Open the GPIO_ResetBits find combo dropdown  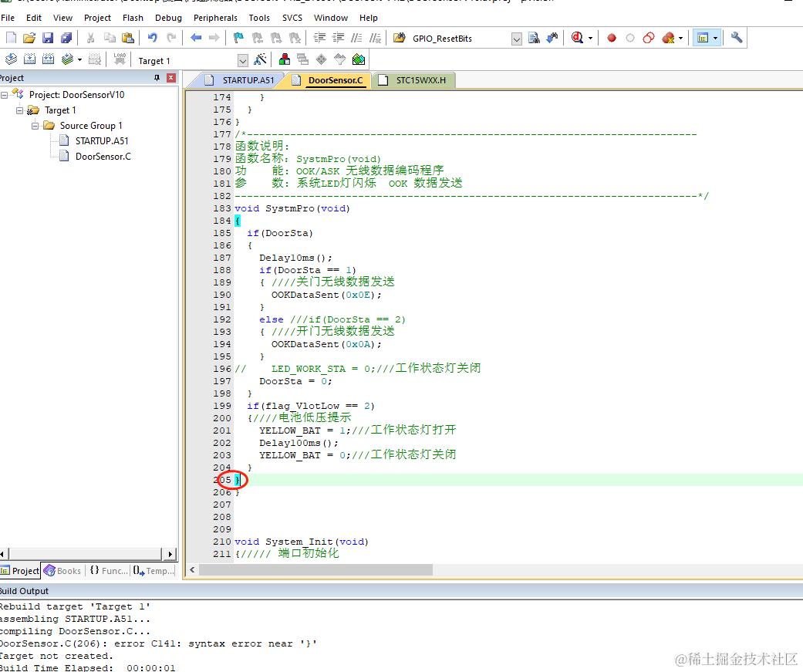point(517,39)
